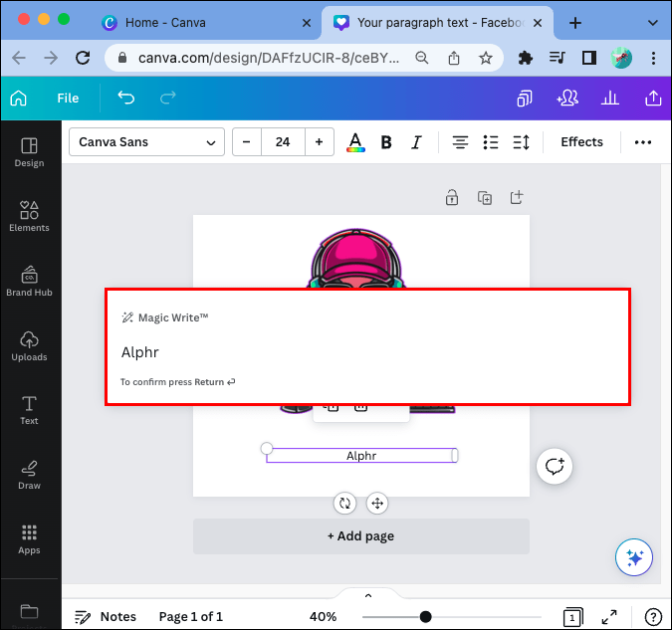Viewport: 672px width, 630px height.
Task: Duplicate the page
Action: click(485, 198)
